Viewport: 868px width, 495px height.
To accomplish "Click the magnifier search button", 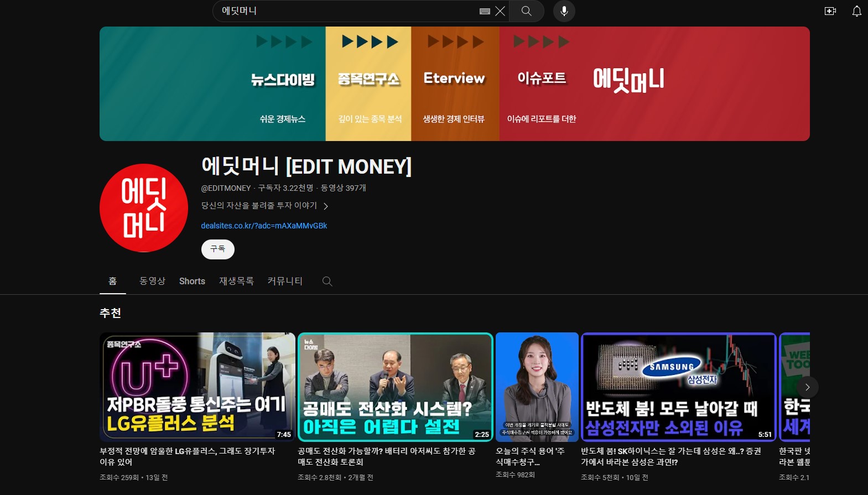I will 526,11.
